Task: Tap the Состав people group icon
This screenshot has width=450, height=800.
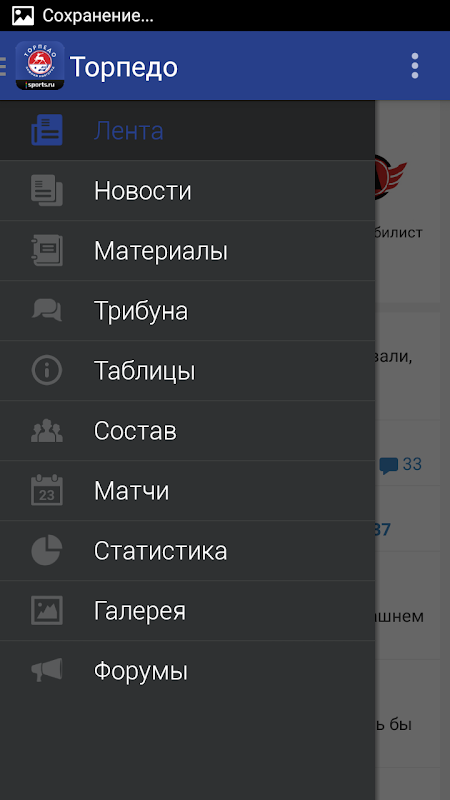Action: coord(47,431)
